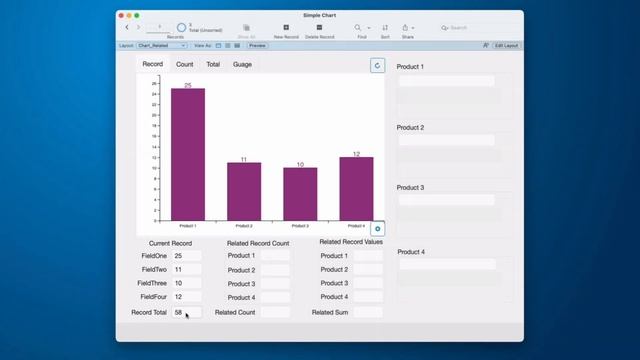The image size is (640, 360).
Task: Create a New Record
Action: click(x=286, y=27)
